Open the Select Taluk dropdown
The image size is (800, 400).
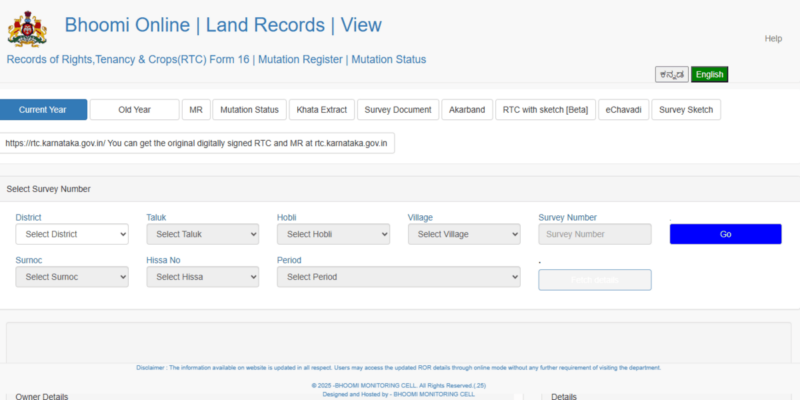(203, 234)
